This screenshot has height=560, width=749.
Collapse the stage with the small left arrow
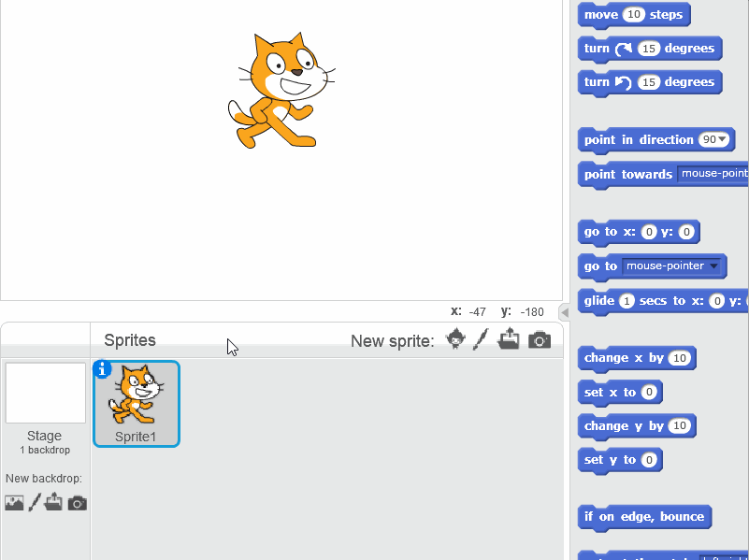point(564,312)
